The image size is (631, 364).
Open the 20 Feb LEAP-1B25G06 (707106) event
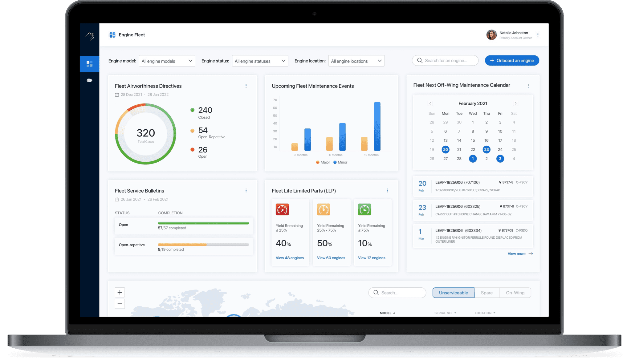coord(473,186)
